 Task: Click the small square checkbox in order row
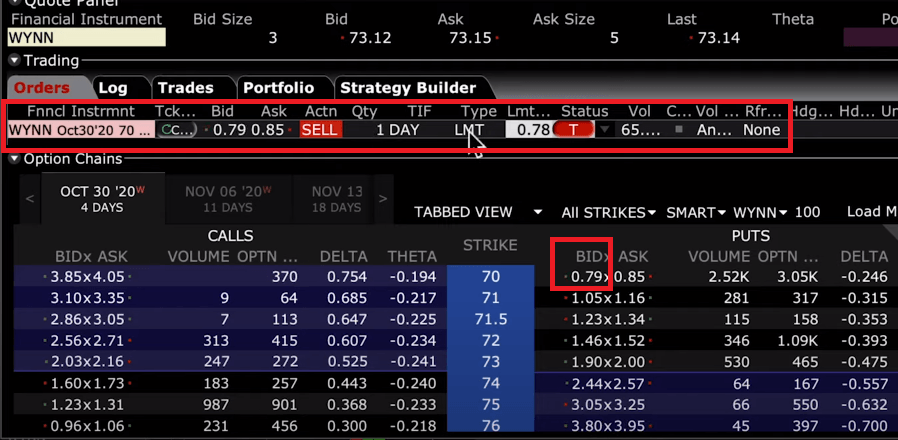[680, 129]
